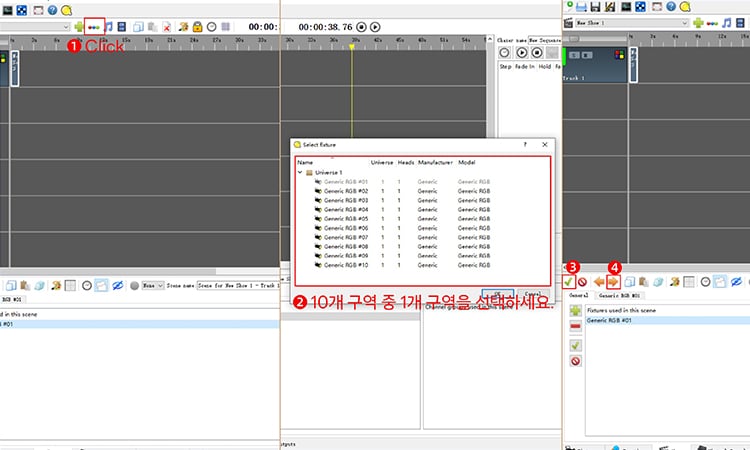Go to previous fixture tab with left arrow
The width and height of the screenshot is (750, 450).
point(599,282)
